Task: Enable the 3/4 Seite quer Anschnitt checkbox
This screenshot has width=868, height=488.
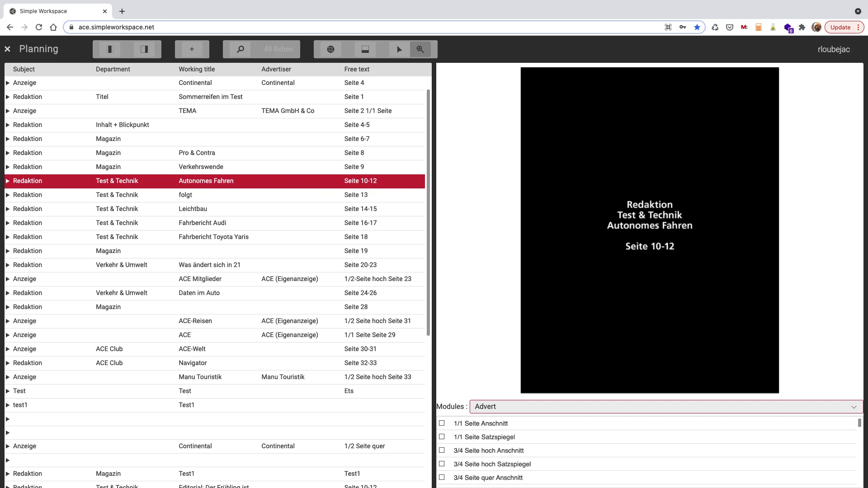Action: 442,478
